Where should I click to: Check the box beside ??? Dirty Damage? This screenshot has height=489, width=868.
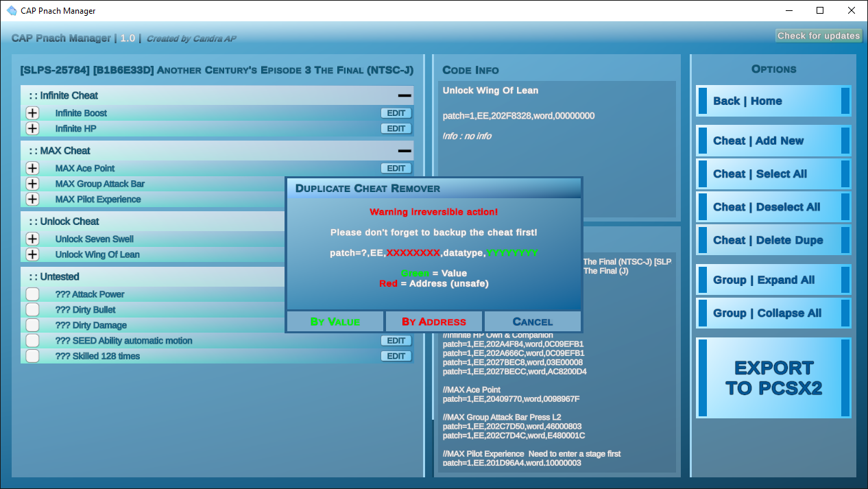pyautogui.click(x=32, y=325)
